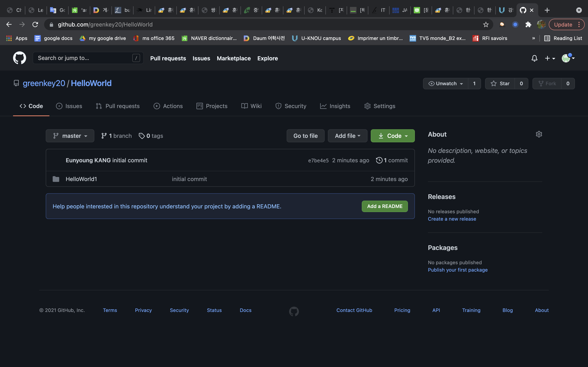Open the HelloWorld1 folder
Image resolution: width=588 pixels, height=367 pixels.
[x=81, y=179]
